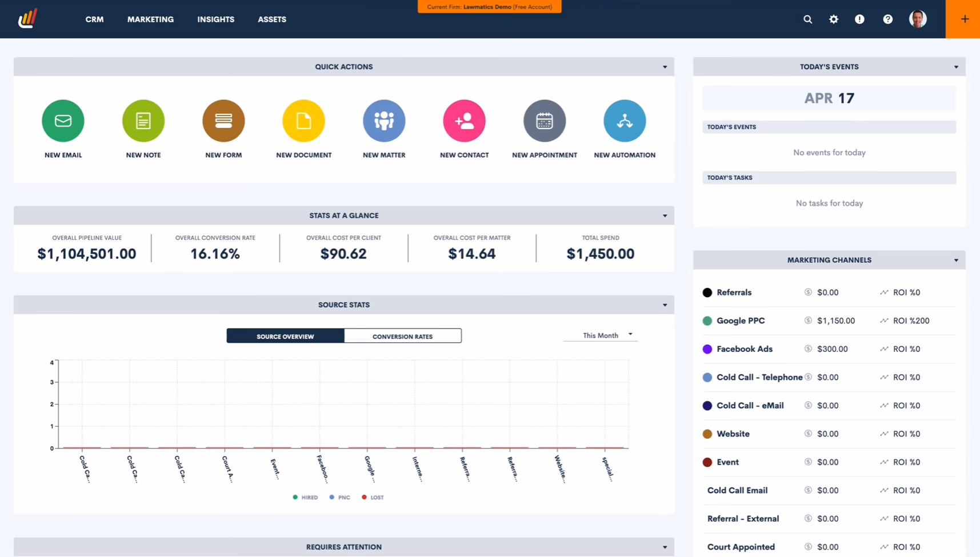Click the New Matter icon

(384, 121)
